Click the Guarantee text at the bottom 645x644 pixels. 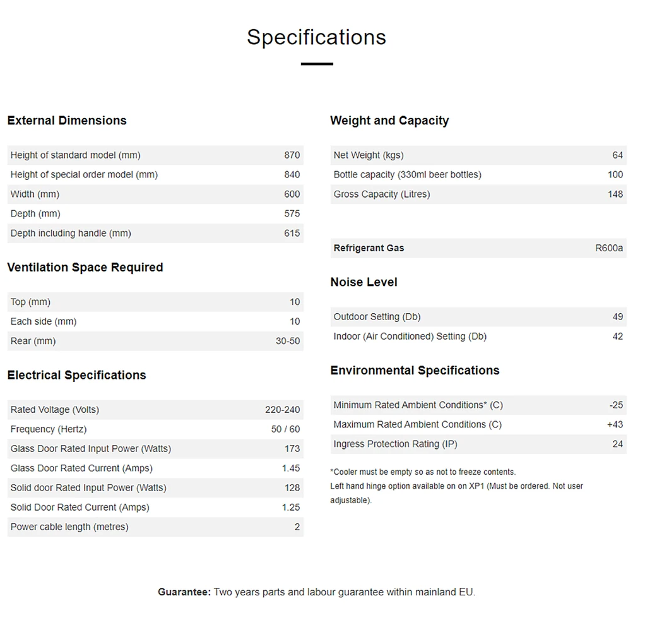[316, 592]
